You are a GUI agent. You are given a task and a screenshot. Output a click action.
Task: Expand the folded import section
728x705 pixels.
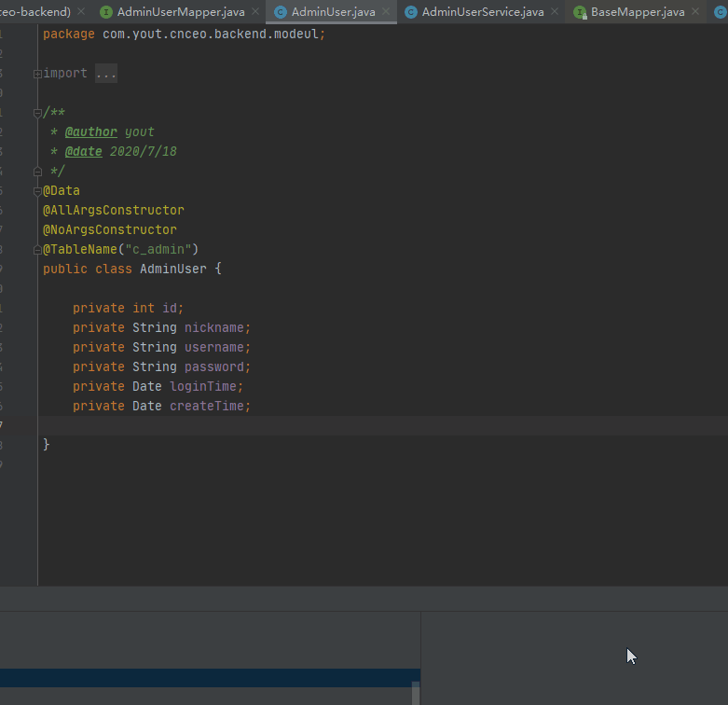(37, 74)
